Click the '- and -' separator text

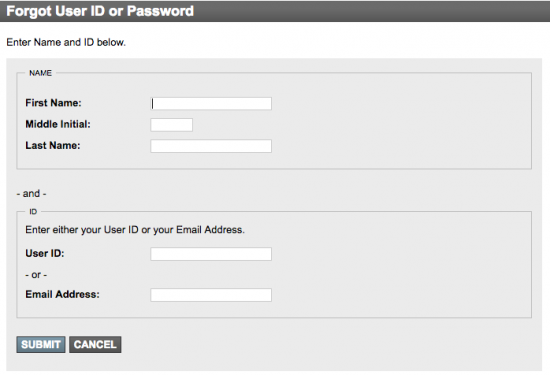[x=31, y=193]
